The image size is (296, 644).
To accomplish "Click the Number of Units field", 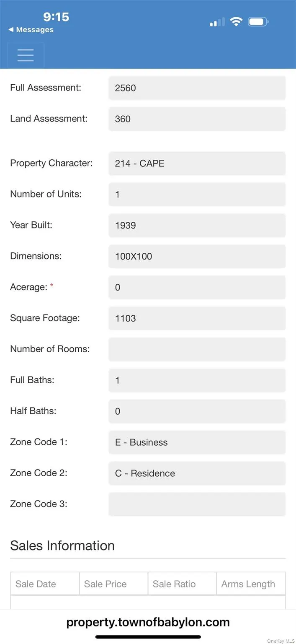I will (x=197, y=195).
